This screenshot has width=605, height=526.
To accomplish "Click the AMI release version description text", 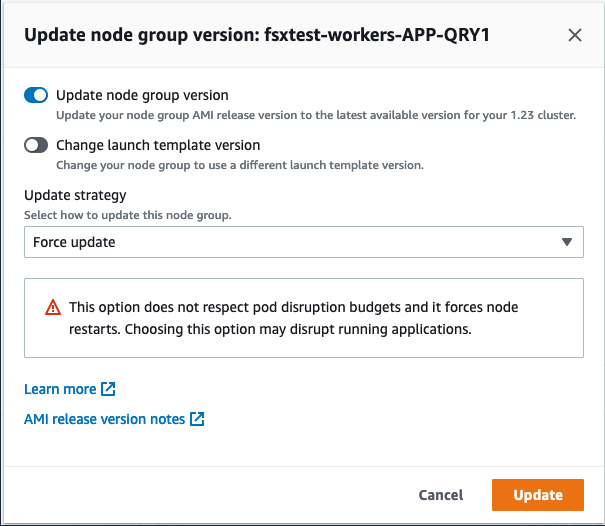I will [x=315, y=115].
